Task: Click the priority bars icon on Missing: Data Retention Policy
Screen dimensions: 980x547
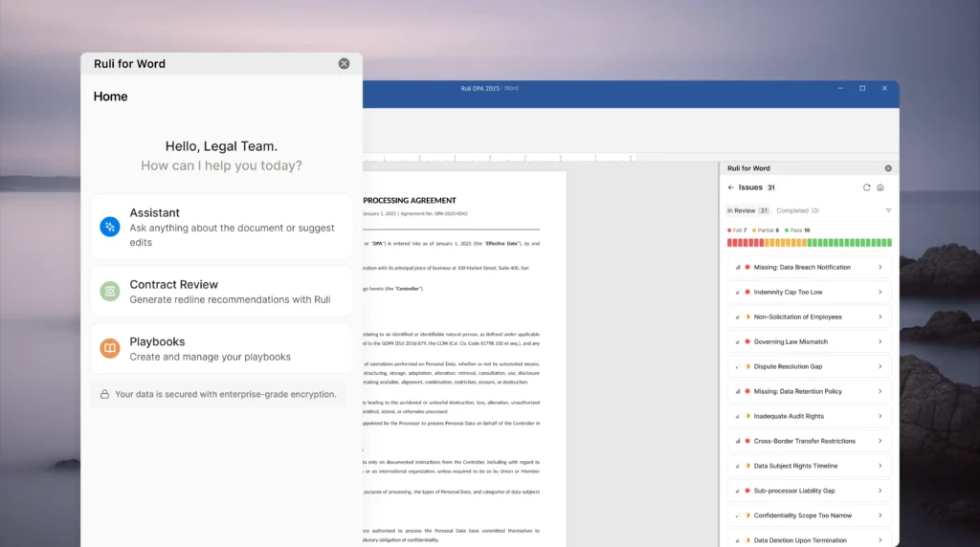Action: [x=737, y=391]
